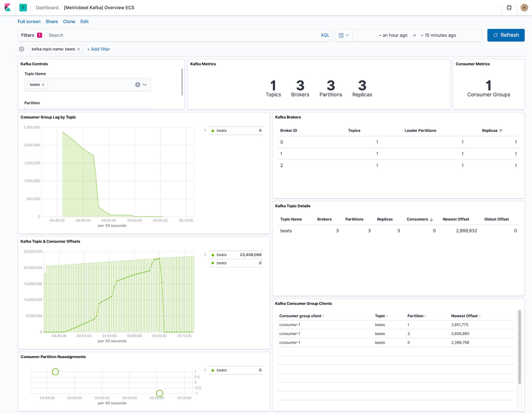Click the Leader Partitions column header
This screenshot has height=414, width=532.
420,131
